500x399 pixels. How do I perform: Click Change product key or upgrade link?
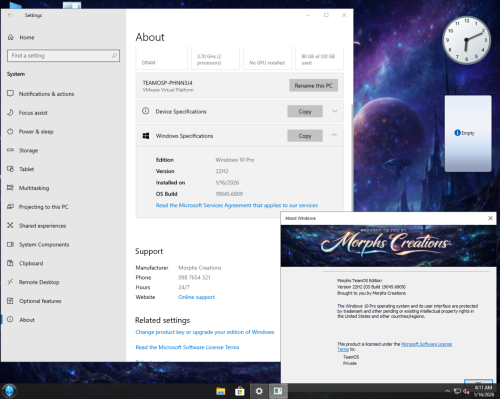tap(205, 332)
